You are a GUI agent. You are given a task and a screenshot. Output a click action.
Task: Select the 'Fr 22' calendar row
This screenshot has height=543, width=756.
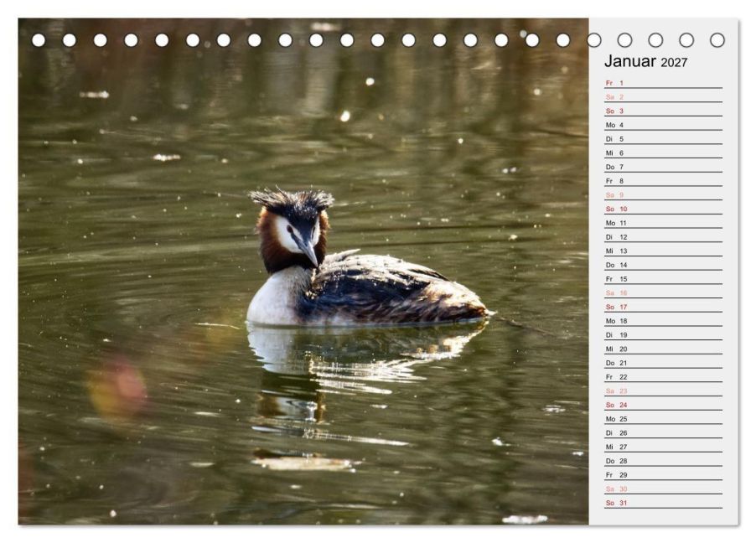(x=664, y=376)
